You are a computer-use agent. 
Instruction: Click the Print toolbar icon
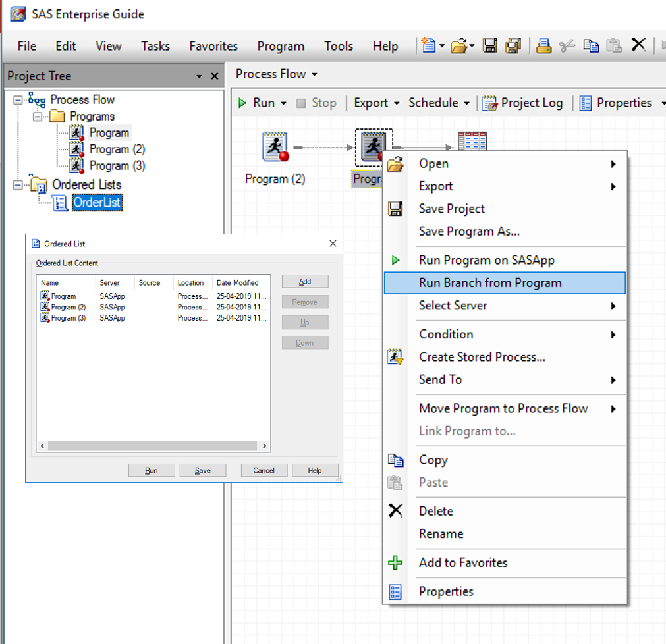[x=543, y=45]
